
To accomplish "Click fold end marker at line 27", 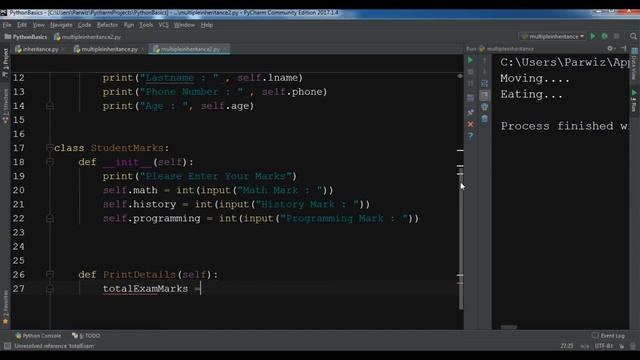I will 50,289.
